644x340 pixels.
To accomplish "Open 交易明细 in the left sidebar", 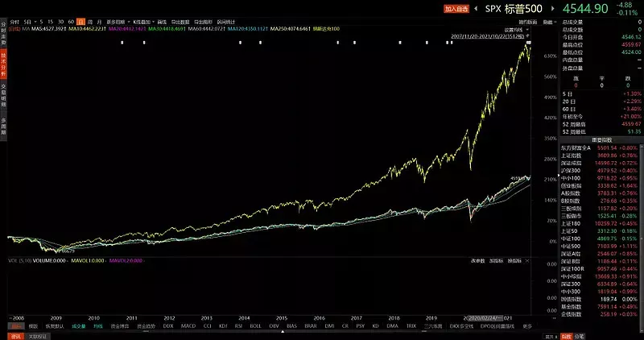I will [3, 87].
